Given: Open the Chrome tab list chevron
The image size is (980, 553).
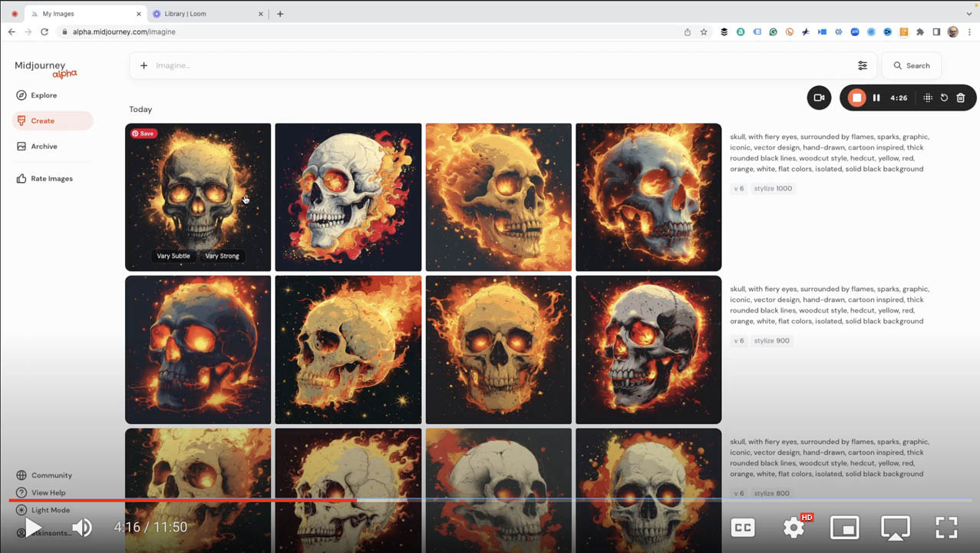Looking at the screenshot, I should click(969, 14).
